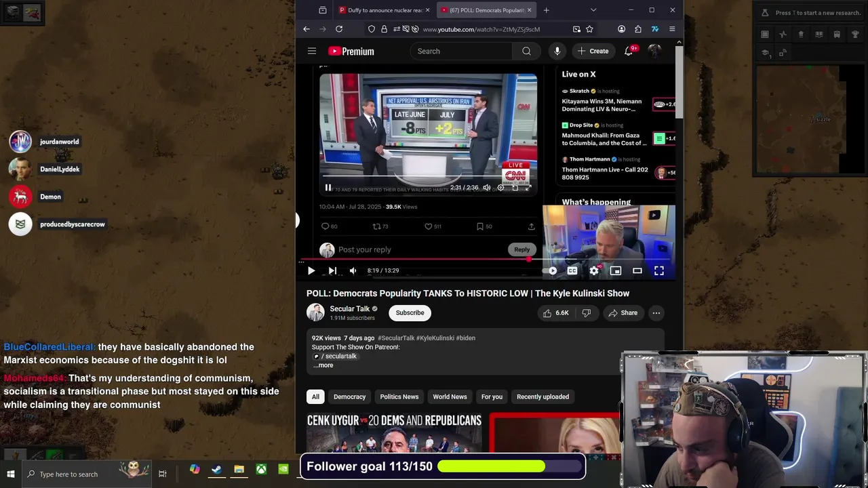Screen dimensions: 868x488
Task: Click the YouTube search input field
Action: coord(461,52)
